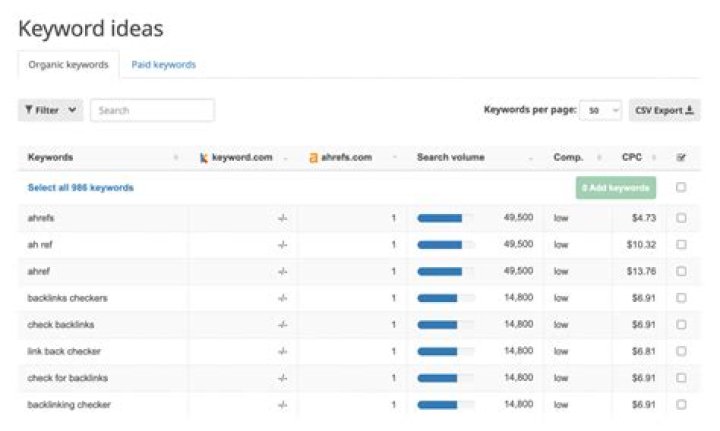Click sort arrow on keyword.com column
The height and width of the screenshot is (431, 720).
coord(285,159)
